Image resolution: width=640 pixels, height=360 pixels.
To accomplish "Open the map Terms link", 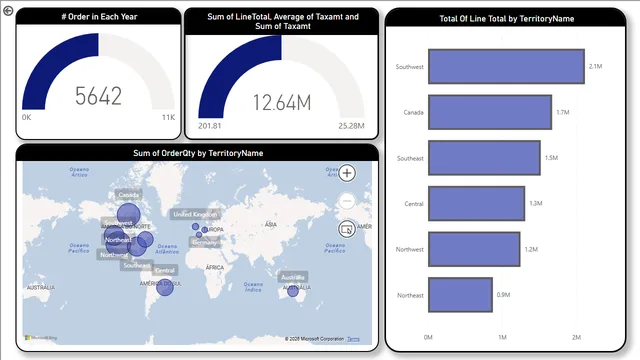I will point(353,339).
